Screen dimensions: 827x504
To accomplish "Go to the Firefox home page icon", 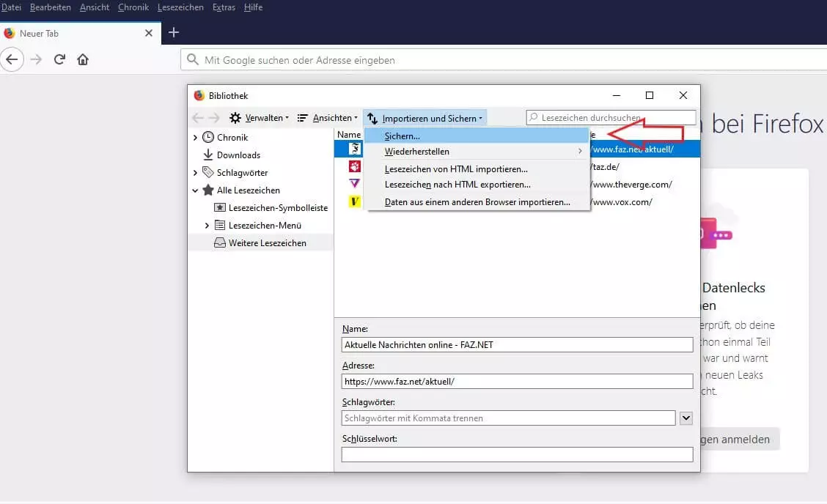I will tap(83, 59).
